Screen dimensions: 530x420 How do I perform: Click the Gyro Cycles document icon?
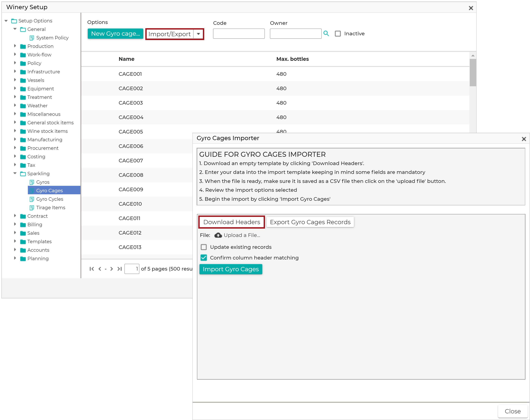(x=32, y=199)
